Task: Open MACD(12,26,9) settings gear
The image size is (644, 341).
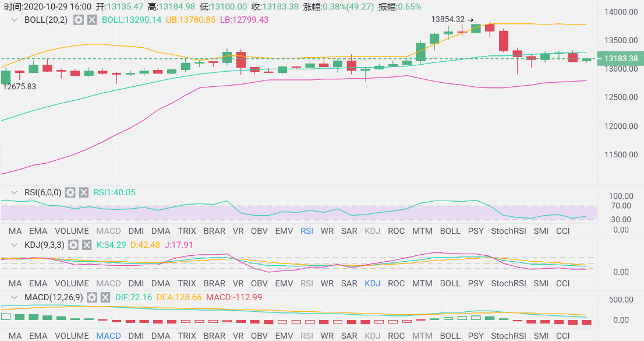Action: pyautogui.click(x=92, y=297)
